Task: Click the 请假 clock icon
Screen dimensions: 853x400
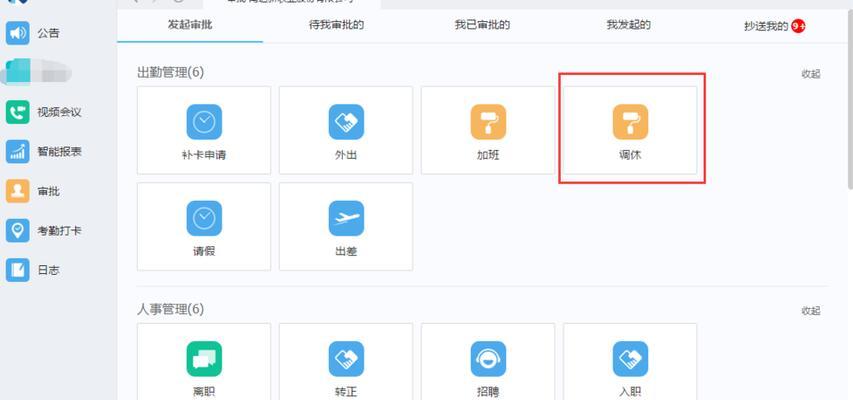Action: click(x=204, y=218)
